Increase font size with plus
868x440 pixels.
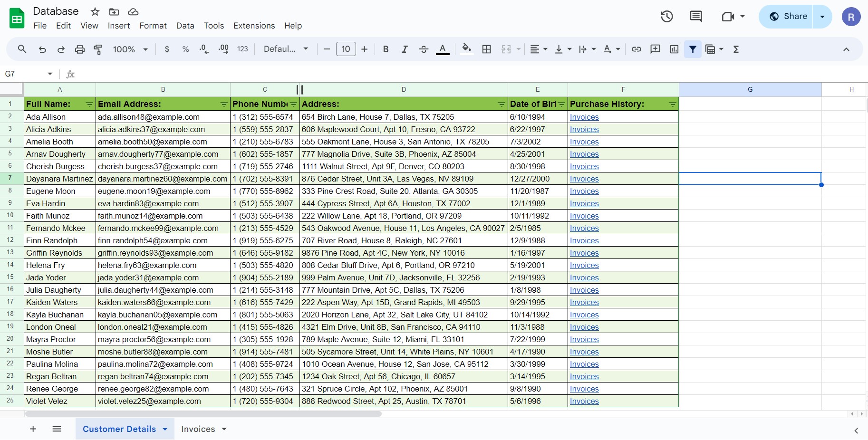(365, 49)
